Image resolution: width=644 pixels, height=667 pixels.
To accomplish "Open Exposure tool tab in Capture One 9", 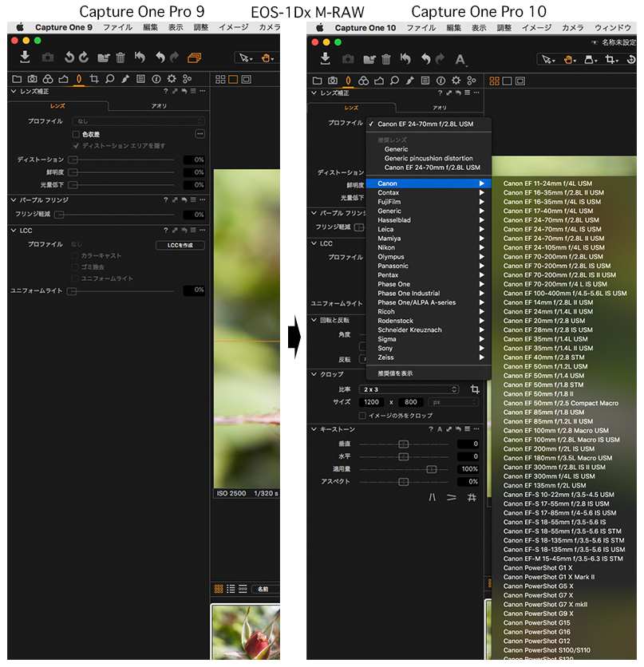I will (x=63, y=79).
